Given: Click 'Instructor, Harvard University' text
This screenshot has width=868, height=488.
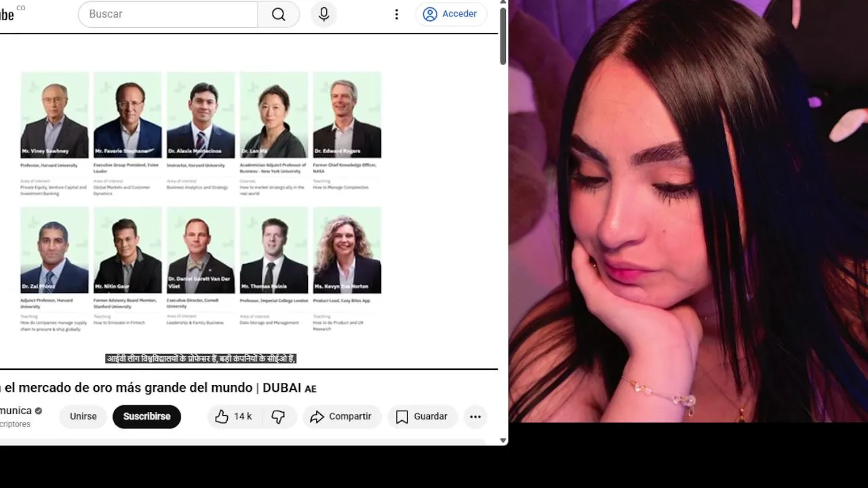Looking at the screenshot, I should point(196,165).
